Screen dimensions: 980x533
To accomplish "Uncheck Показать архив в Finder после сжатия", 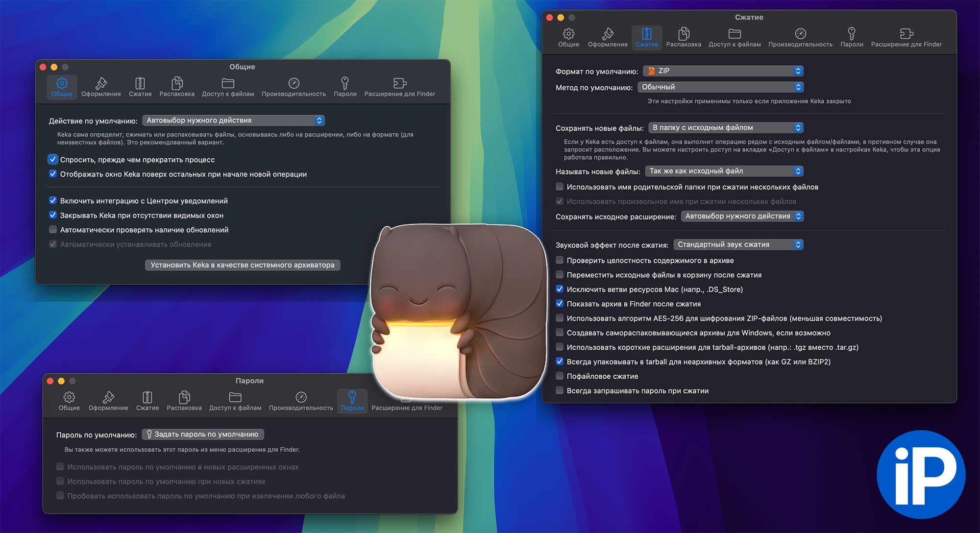I will point(560,303).
